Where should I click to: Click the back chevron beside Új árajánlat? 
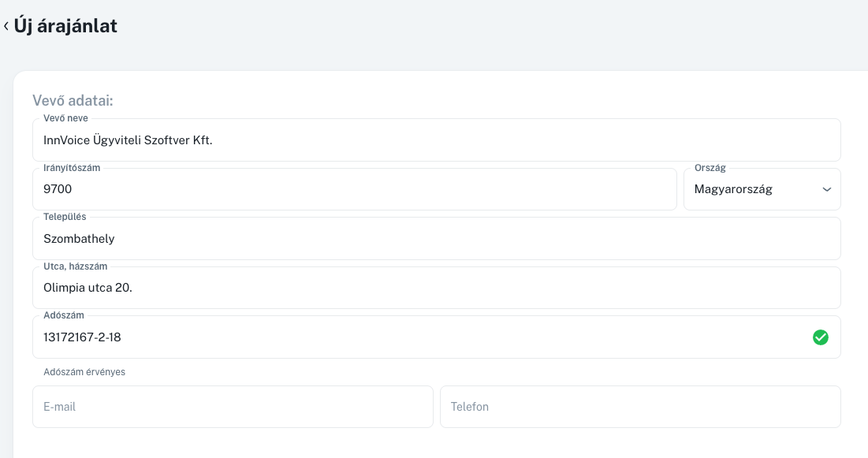(x=6, y=26)
